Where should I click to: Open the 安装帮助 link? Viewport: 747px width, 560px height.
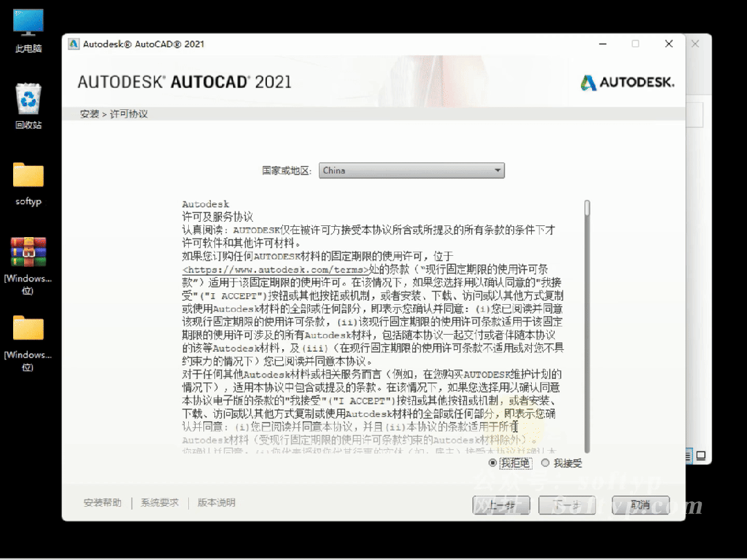click(x=102, y=503)
